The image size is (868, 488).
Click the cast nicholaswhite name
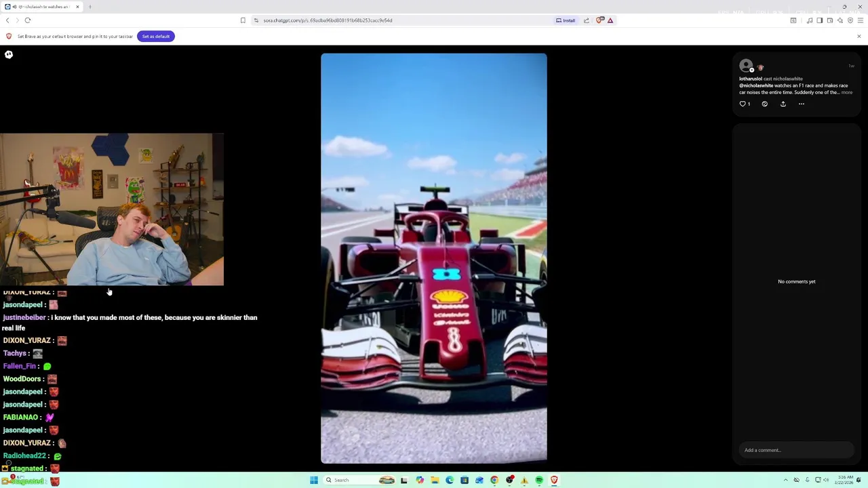tap(787, 79)
